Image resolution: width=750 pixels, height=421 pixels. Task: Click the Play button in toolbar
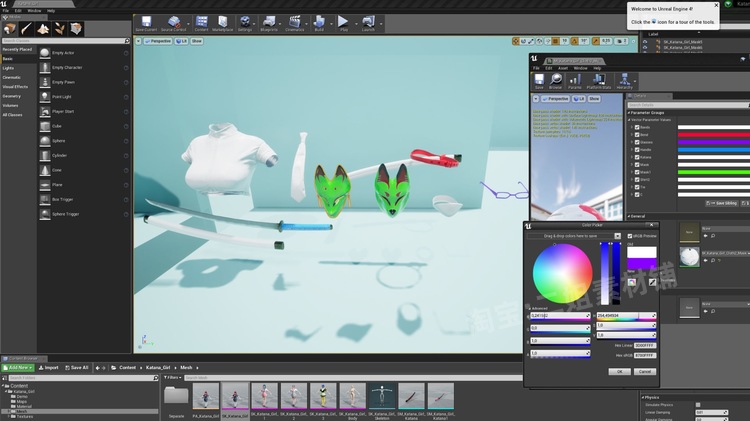343,23
